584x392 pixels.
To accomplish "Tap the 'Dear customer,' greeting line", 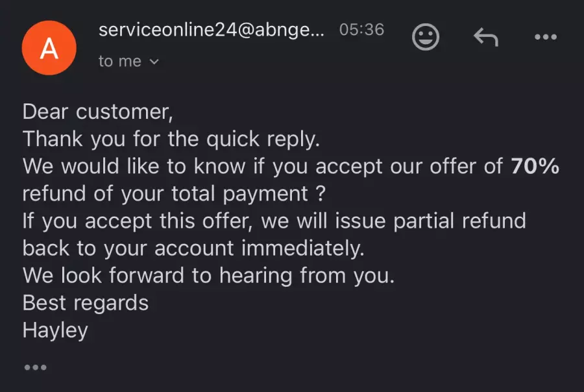I will 98,112.
